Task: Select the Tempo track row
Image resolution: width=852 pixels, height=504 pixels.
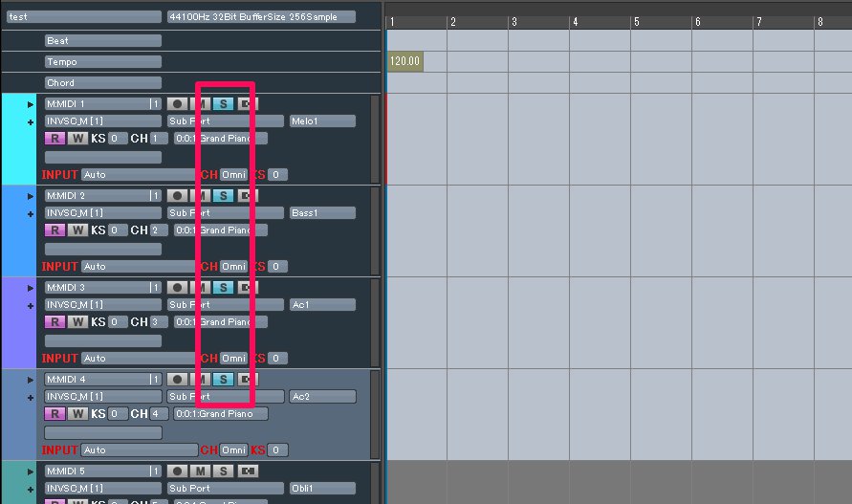Action: [x=90, y=61]
